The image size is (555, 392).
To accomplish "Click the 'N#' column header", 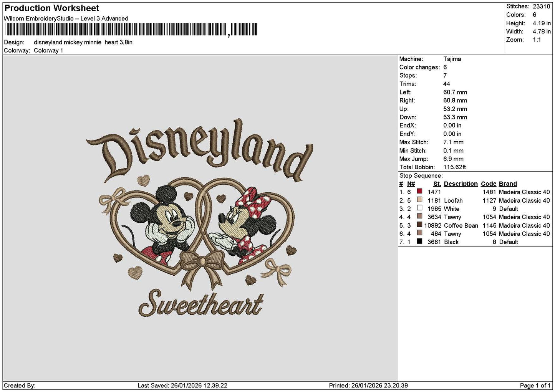I will [x=411, y=184].
